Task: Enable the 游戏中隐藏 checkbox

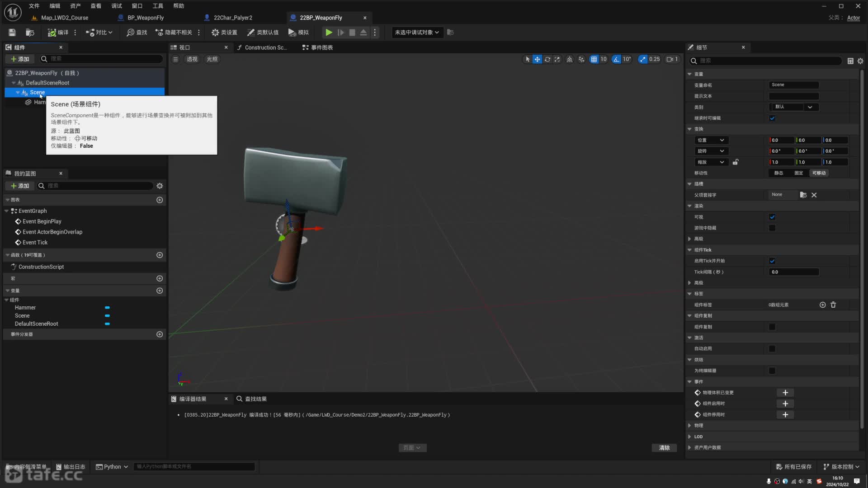Action: tap(772, 228)
